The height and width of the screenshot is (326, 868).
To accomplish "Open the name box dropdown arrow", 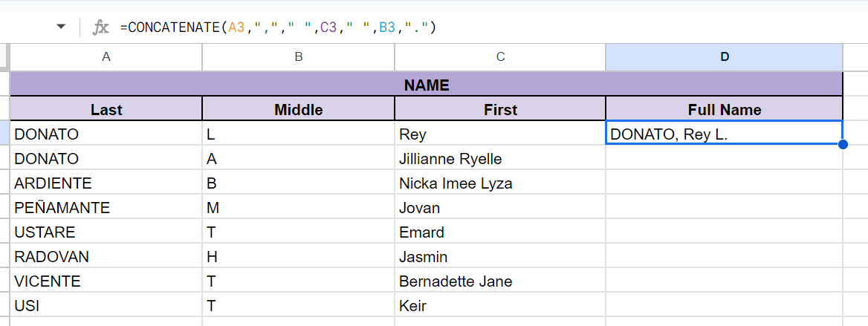I will (61, 27).
